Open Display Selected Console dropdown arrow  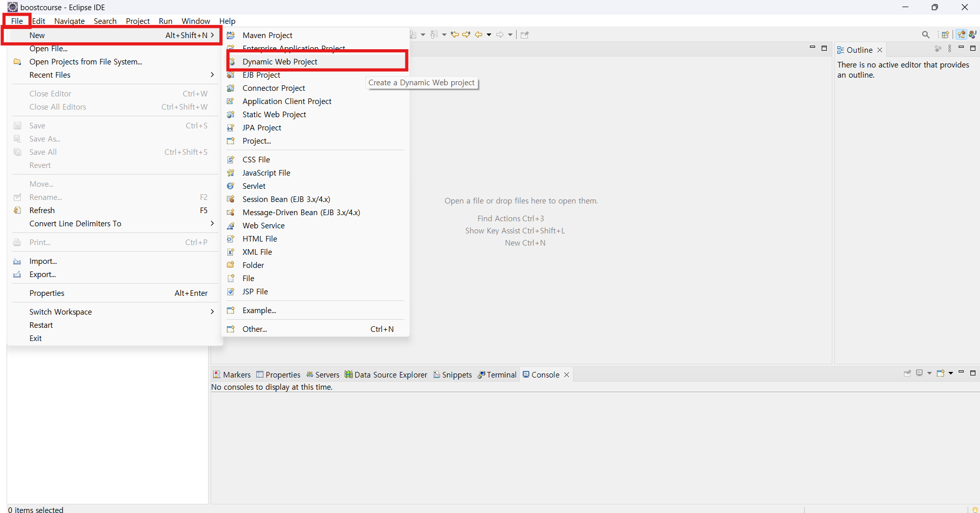(x=929, y=373)
